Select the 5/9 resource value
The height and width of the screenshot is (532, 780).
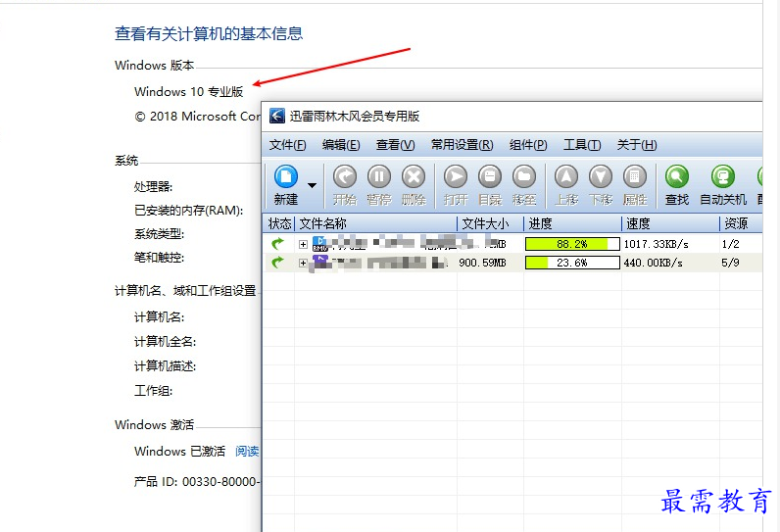pyautogui.click(x=730, y=263)
